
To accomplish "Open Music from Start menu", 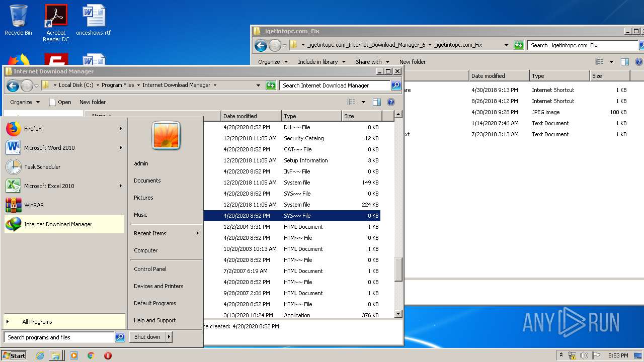I will pos(140,215).
